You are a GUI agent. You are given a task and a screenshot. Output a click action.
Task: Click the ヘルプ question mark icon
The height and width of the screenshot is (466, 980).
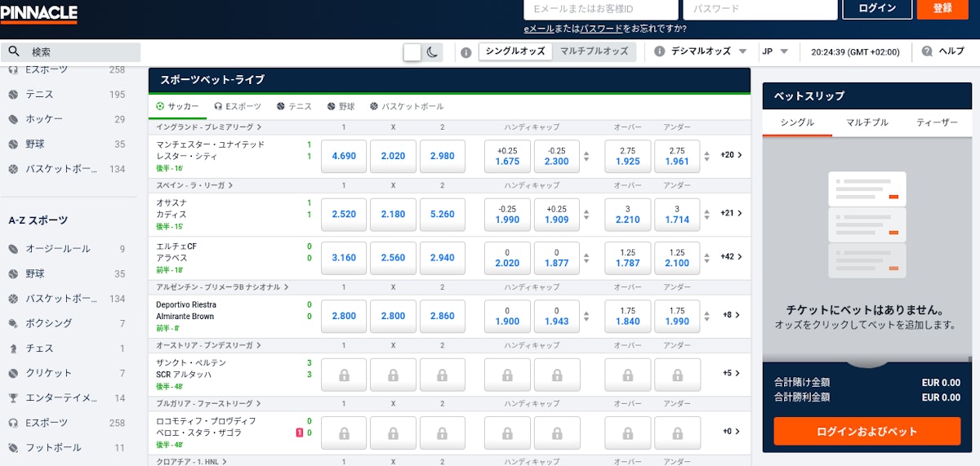pyautogui.click(x=927, y=51)
